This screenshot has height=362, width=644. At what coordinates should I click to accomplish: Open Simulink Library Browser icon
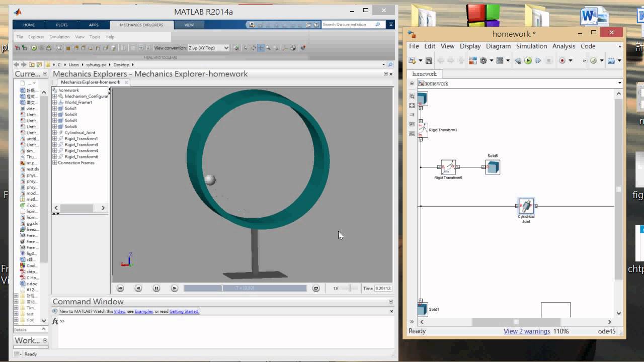coord(472,61)
